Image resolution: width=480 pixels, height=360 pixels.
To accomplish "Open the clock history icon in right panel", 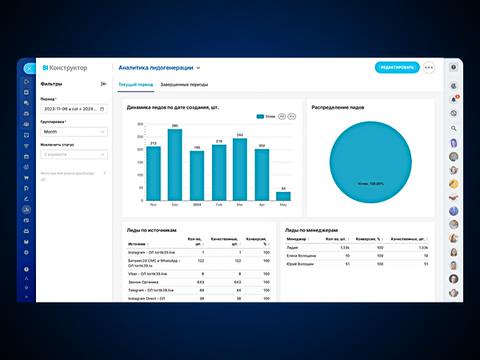I will [454, 114].
